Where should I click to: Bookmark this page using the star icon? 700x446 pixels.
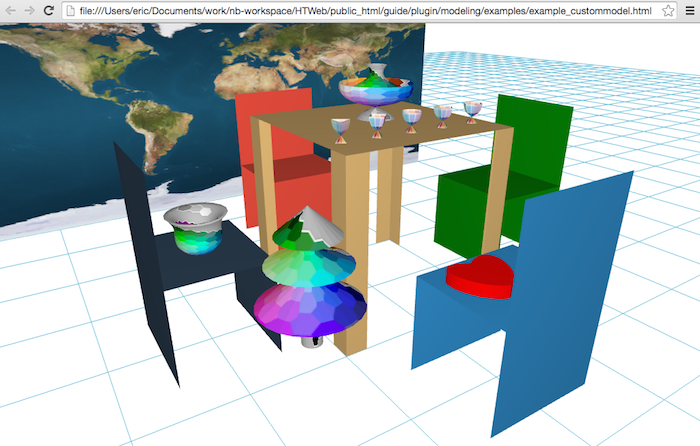[668, 10]
